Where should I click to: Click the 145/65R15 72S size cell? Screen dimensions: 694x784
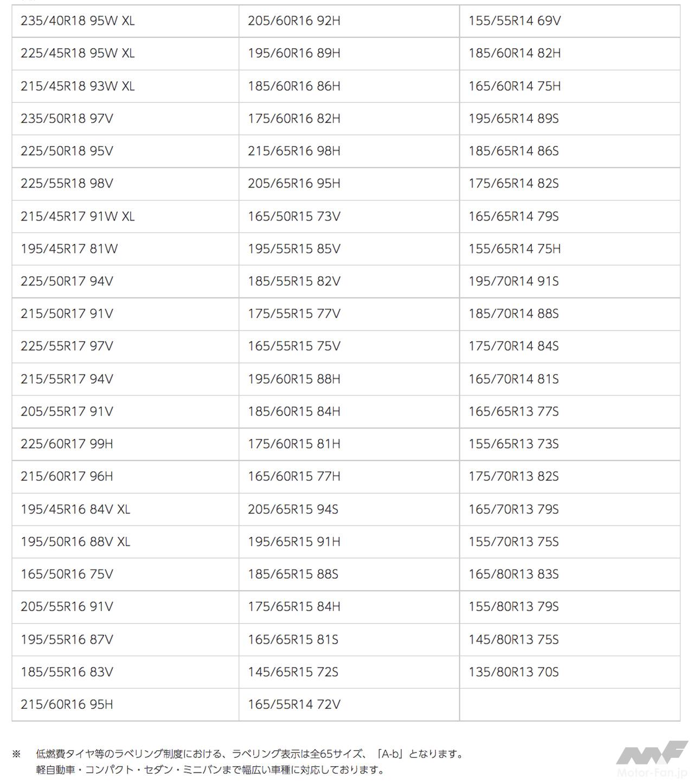pos(293,672)
